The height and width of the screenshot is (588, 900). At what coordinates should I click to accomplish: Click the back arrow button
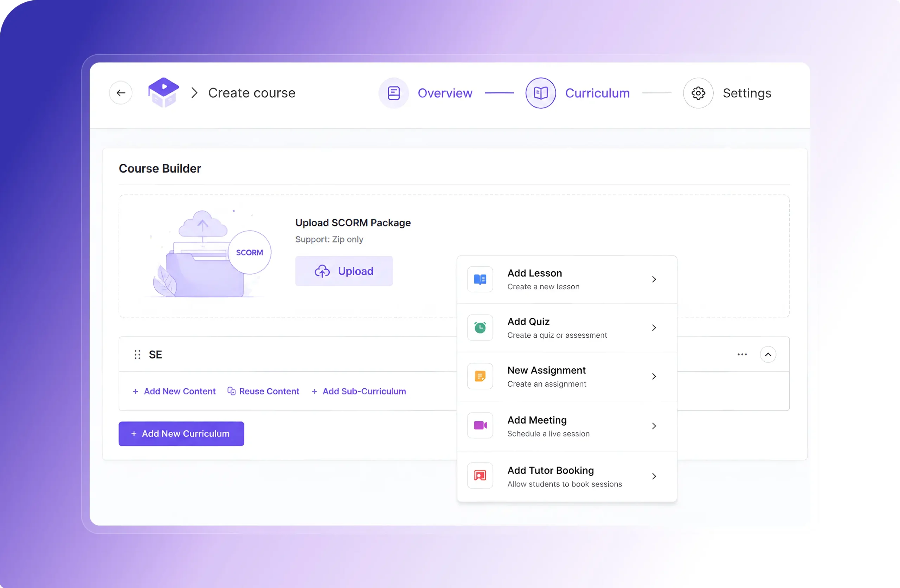pyautogui.click(x=121, y=93)
